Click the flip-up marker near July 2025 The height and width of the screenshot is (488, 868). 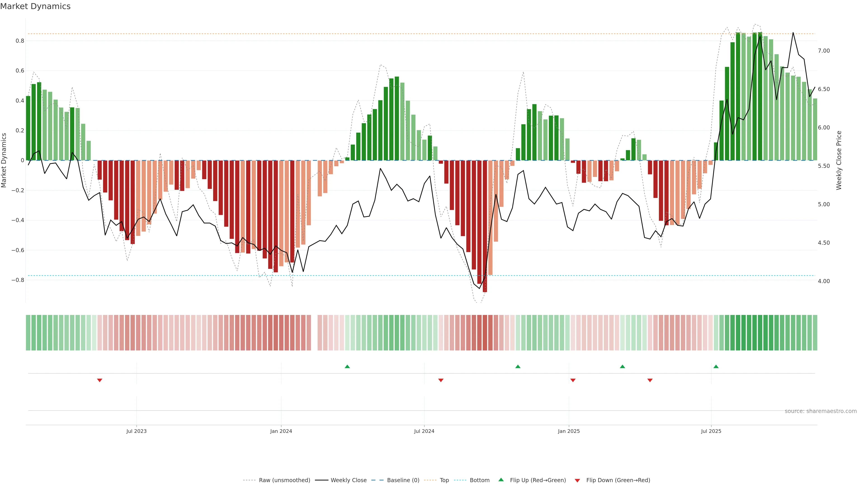(x=716, y=366)
